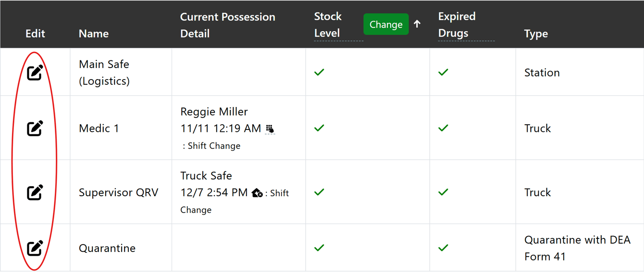Image resolution: width=644 pixels, height=272 pixels.
Task: Click the sort arrow beside Change button
Action: (x=417, y=24)
